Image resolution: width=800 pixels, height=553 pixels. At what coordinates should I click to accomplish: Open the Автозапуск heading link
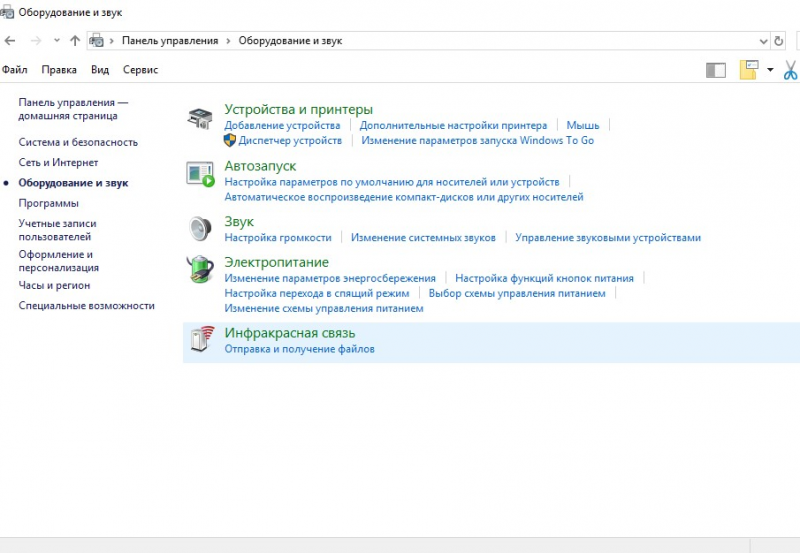pyautogui.click(x=260, y=166)
